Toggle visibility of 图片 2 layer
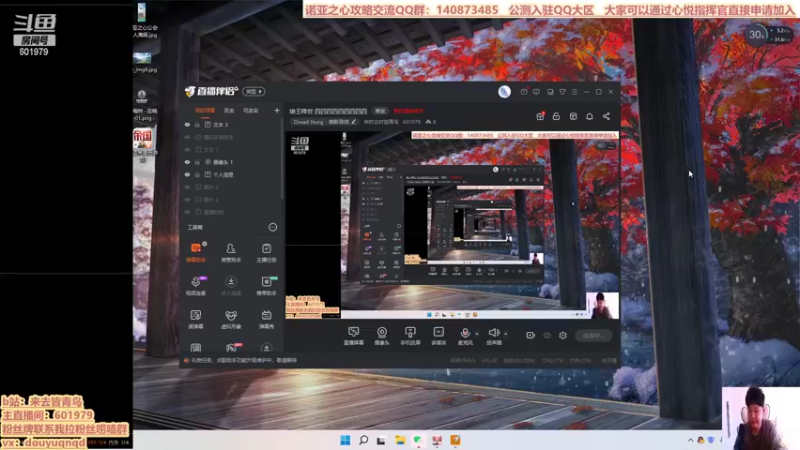This screenshot has width=800, height=450. (x=187, y=199)
